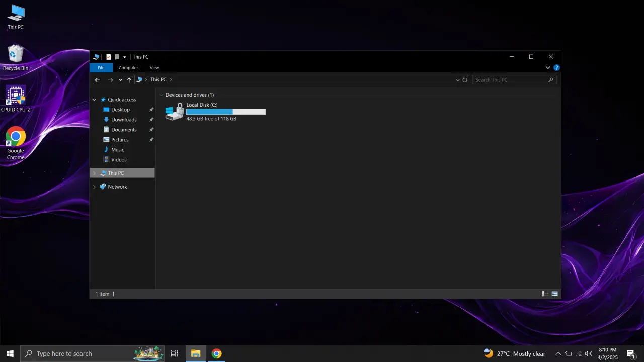644x362 pixels.
Task: Click the New folder quick access toolbar icon
Action: click(117, 57)
